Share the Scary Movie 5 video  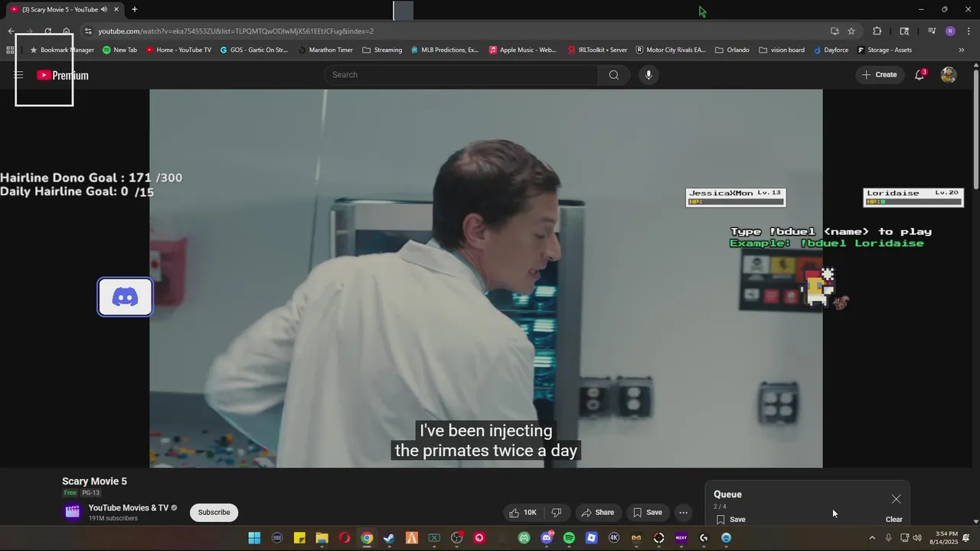tap(597, 513)
